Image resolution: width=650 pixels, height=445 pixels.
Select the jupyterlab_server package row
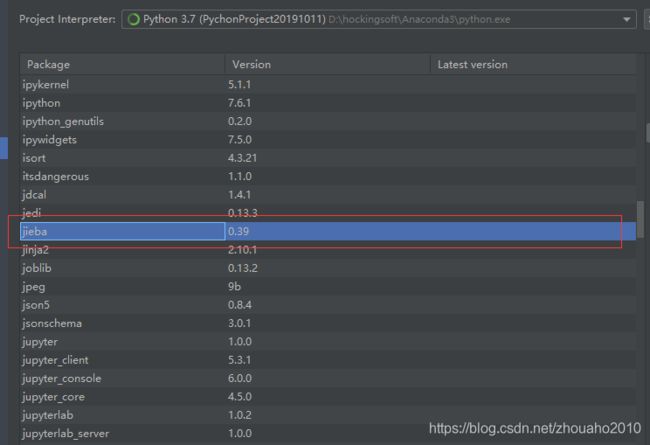pos(327,433)
